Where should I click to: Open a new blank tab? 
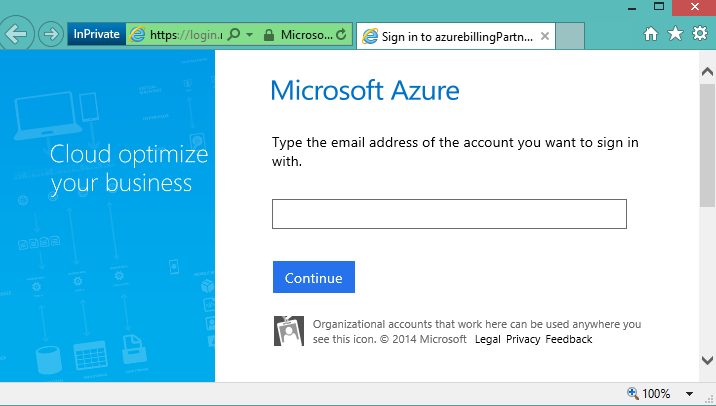point(569,37)
